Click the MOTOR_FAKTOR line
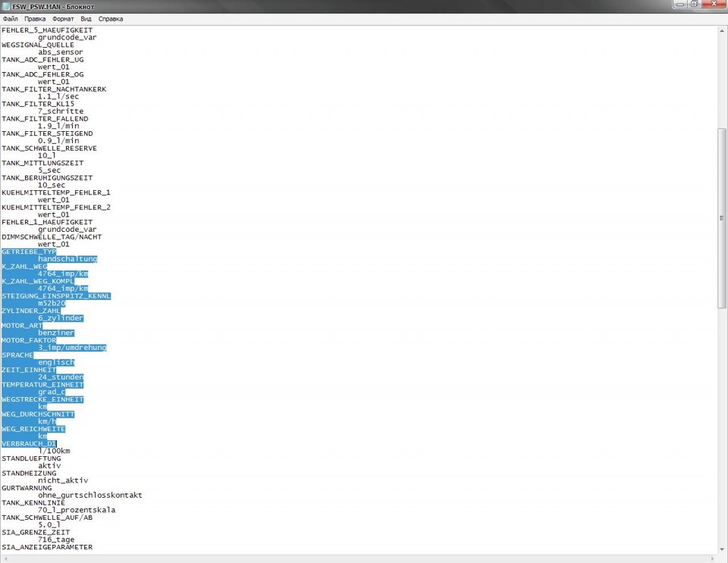728x563 pixels. pyautogui.click(x=29, y=340)
